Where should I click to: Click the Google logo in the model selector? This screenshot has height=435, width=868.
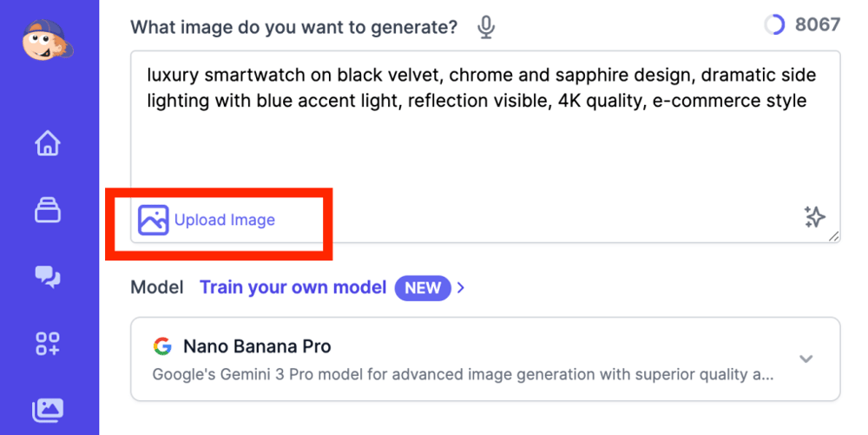(x=162, y=346)
